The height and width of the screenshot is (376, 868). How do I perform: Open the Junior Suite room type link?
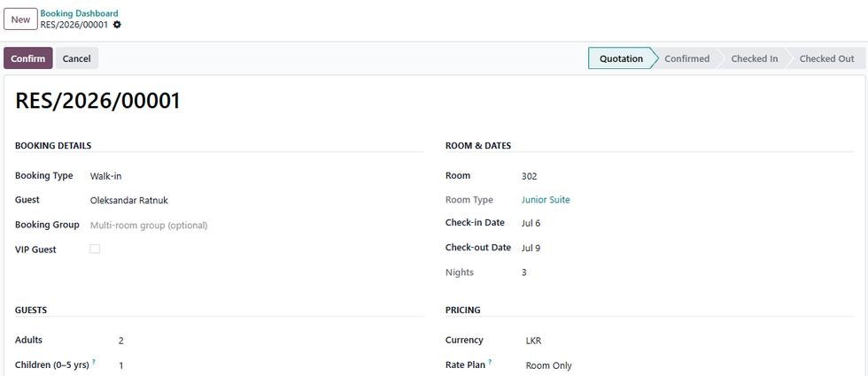pos(546,200)
